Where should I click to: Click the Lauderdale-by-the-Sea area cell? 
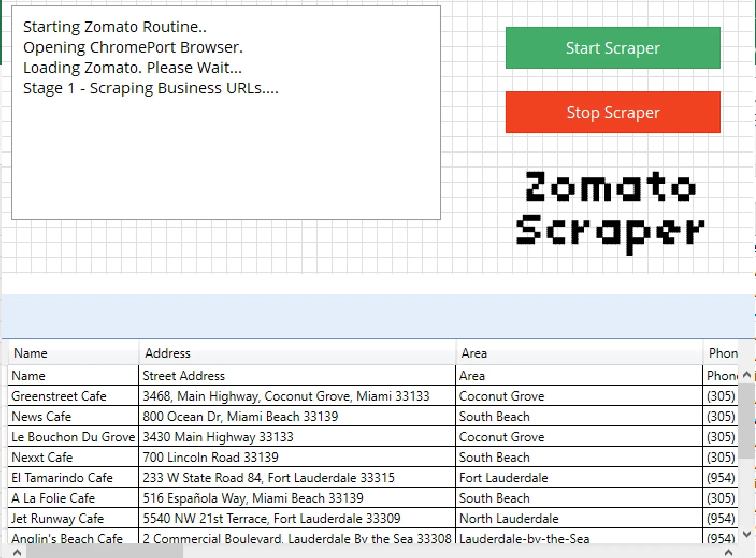[x=579, y=537]
